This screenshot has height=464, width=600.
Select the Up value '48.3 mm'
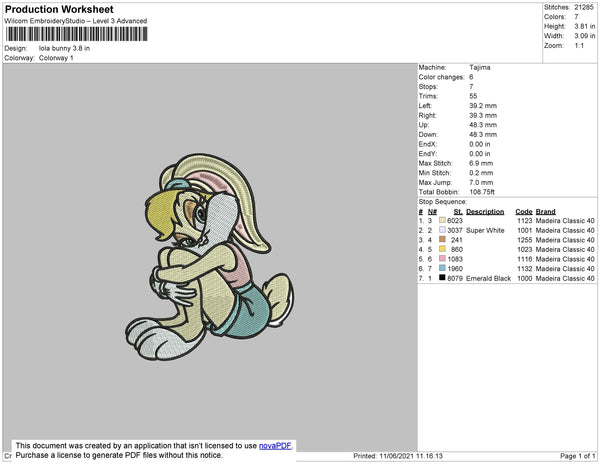[x=483, y=125]
